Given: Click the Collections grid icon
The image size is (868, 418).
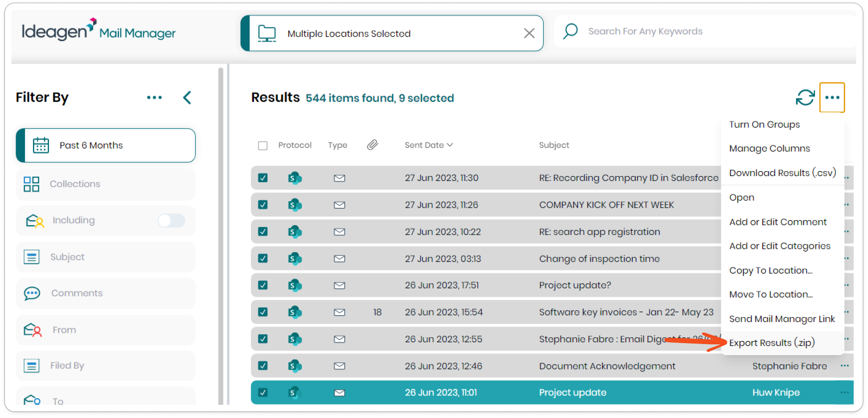Looking at the screenshot, I should tap(31, 184).
